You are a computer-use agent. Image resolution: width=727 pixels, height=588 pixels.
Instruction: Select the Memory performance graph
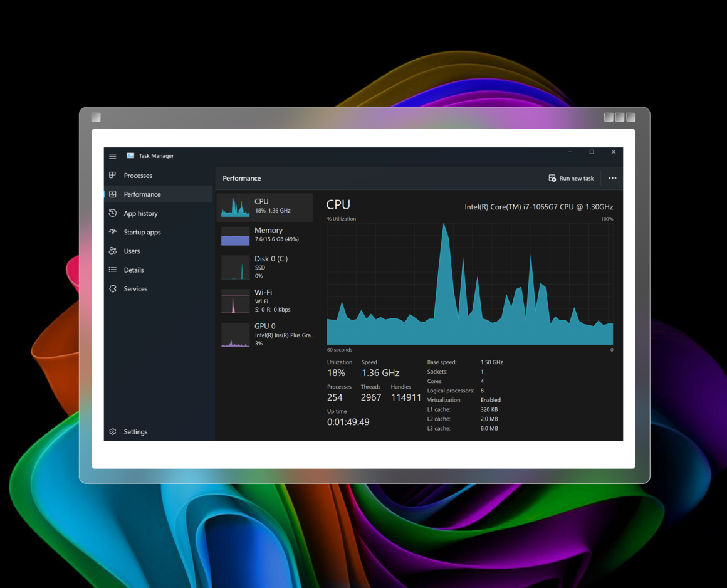pos(263,234)
